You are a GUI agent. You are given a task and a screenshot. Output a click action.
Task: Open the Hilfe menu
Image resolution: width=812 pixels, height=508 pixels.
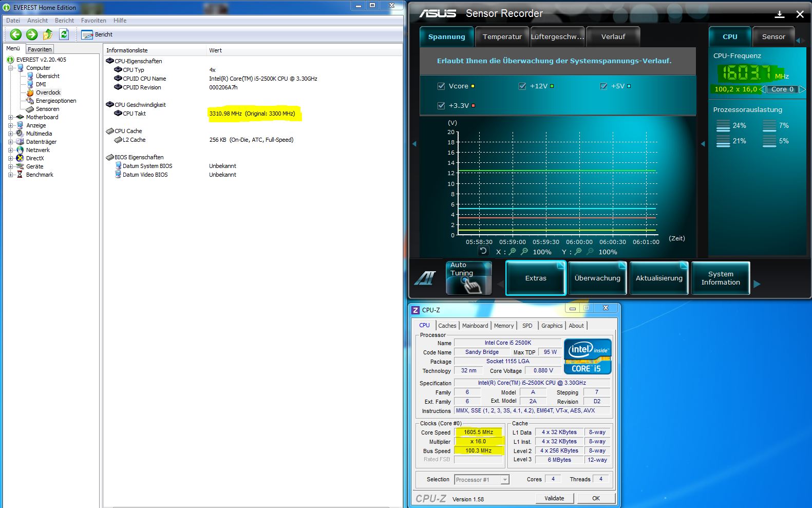[120, 21]
